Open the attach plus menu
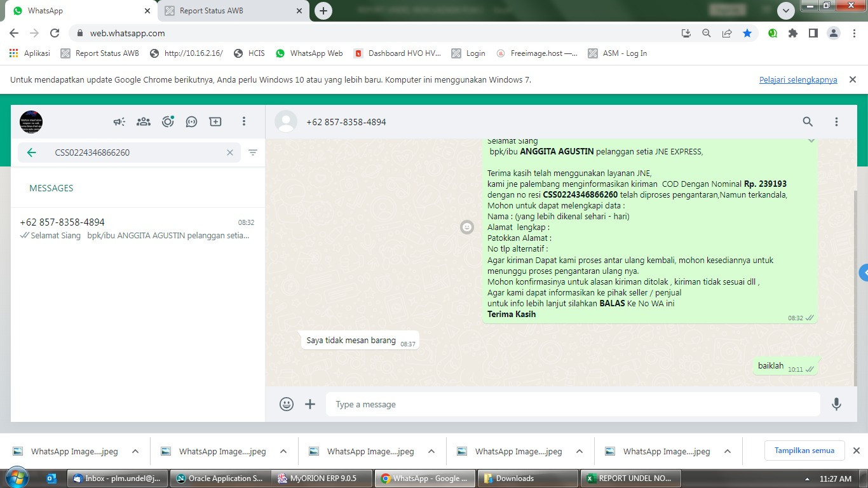 (310, 404)
